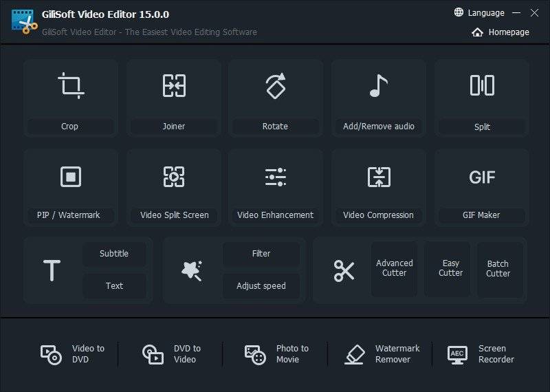Click the Photo to Movie text
Screen dimensions: 550x392
pos(292,353)
